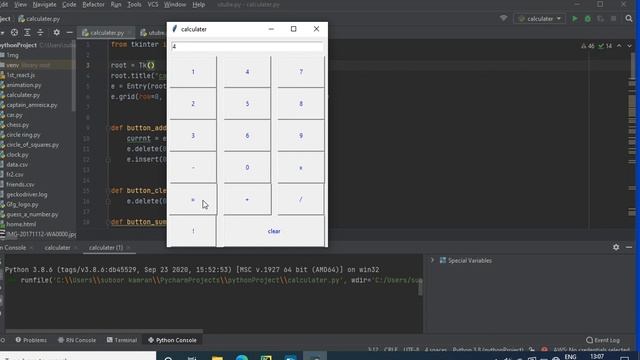Click the calculator multiply button
Viewport: 640px width, 360px height.
tap(301, 167)
